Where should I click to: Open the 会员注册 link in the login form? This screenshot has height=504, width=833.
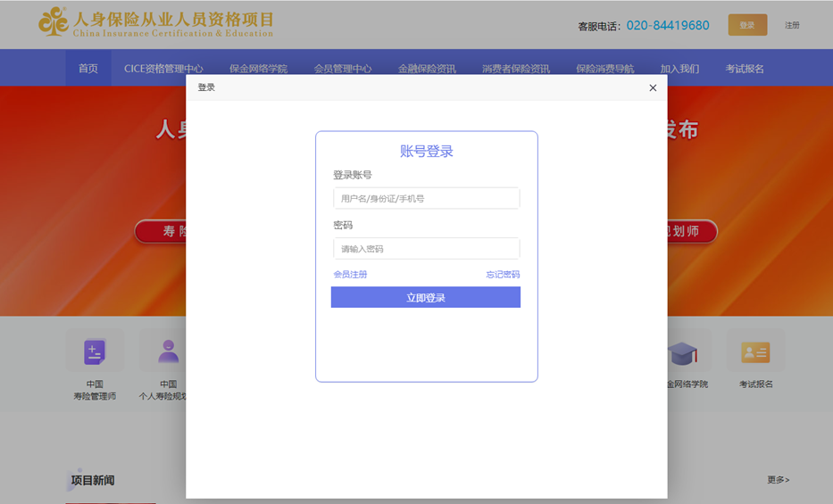click(x=350, y=275)
